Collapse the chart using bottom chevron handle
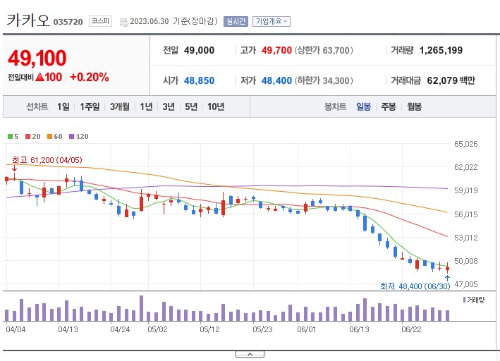Image resolution: width=500 pixels, height=361 pixels. (x=250, y=354)
